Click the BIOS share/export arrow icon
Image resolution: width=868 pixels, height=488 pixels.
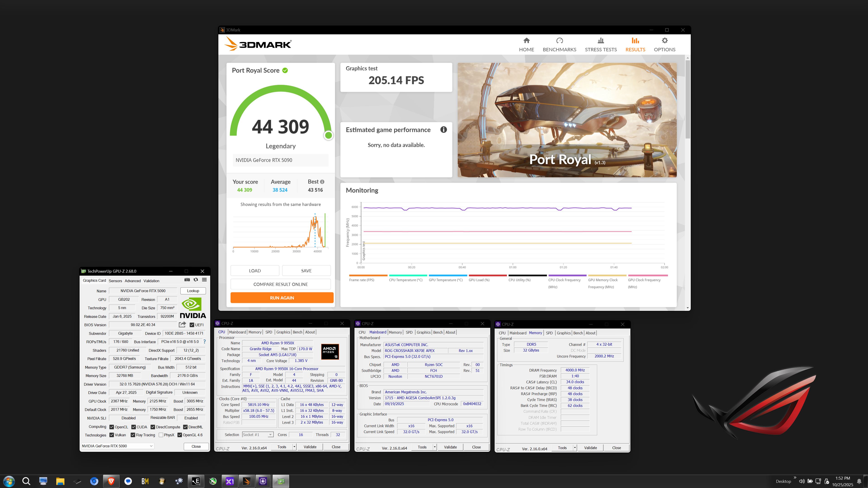pyautogui.click(x=182, y=325)
